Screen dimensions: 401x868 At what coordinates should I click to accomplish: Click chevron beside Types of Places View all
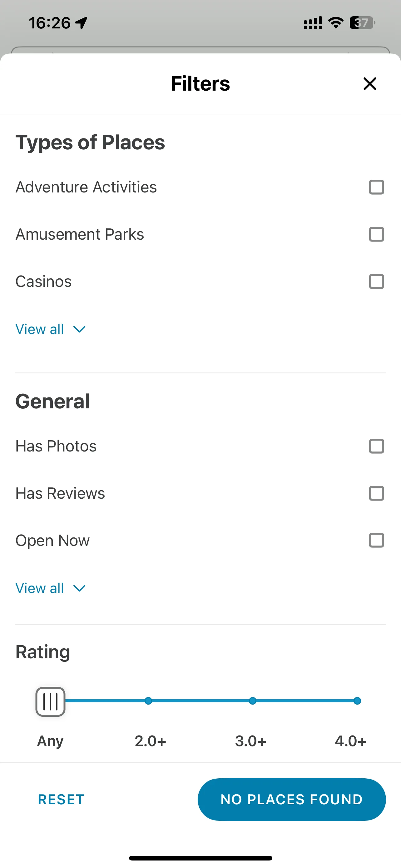79,329
